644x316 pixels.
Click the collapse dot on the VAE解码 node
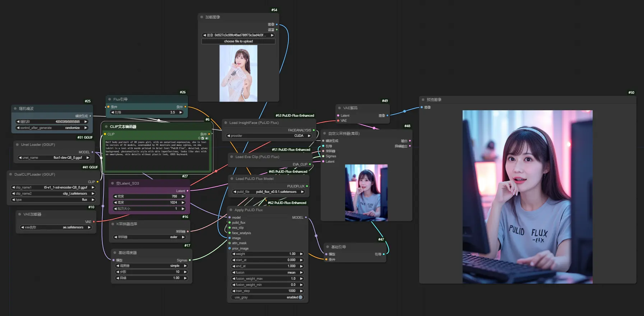coord(339,108)
